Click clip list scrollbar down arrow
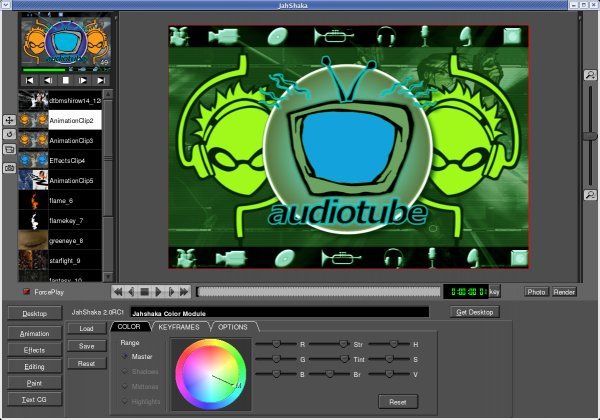 [108, 276]
